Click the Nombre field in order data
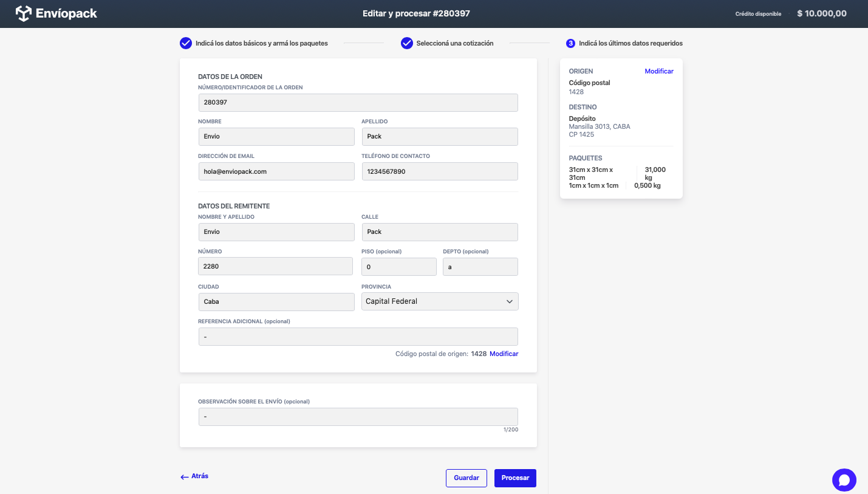Viewport: 868px width, 494px height. (x=276, y=137)
